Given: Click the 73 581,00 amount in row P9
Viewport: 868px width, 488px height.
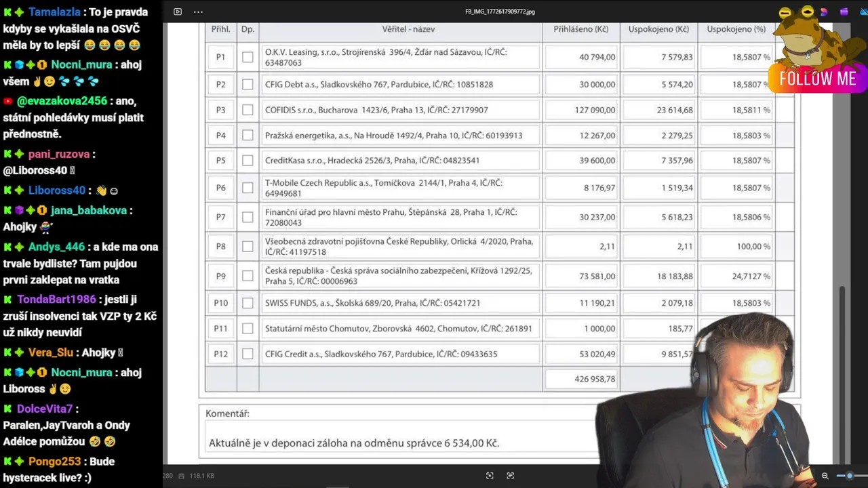Looking at the screenshot, I should [x=597, y=276].
